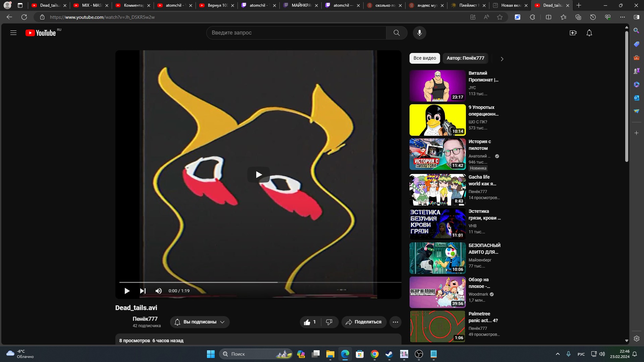Open the Эстетика грязи, крови thumbnail
This screenshot has height=362, width=644.
click(x=438, y=224)
